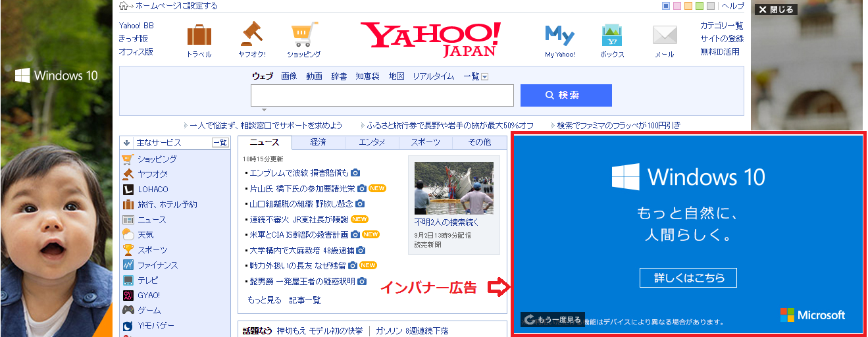Open the カテゴリ一覧 link
868x337 pixels.
tap(722, 26)
